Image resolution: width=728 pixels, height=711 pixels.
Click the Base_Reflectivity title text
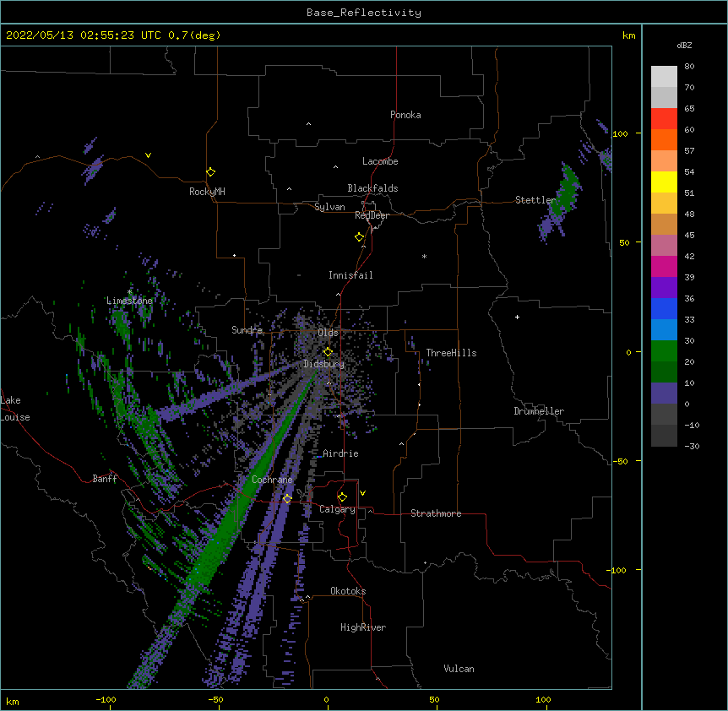(364, 13)
